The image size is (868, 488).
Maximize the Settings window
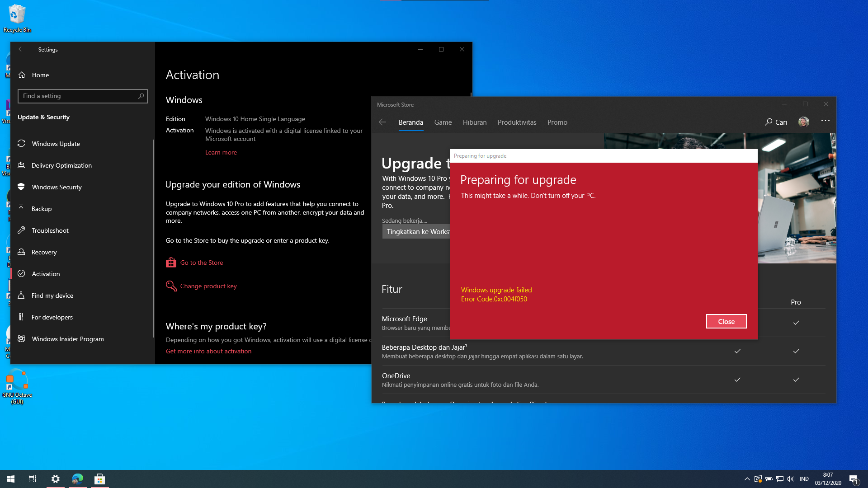pyautogui.click(x=441, y=49)
